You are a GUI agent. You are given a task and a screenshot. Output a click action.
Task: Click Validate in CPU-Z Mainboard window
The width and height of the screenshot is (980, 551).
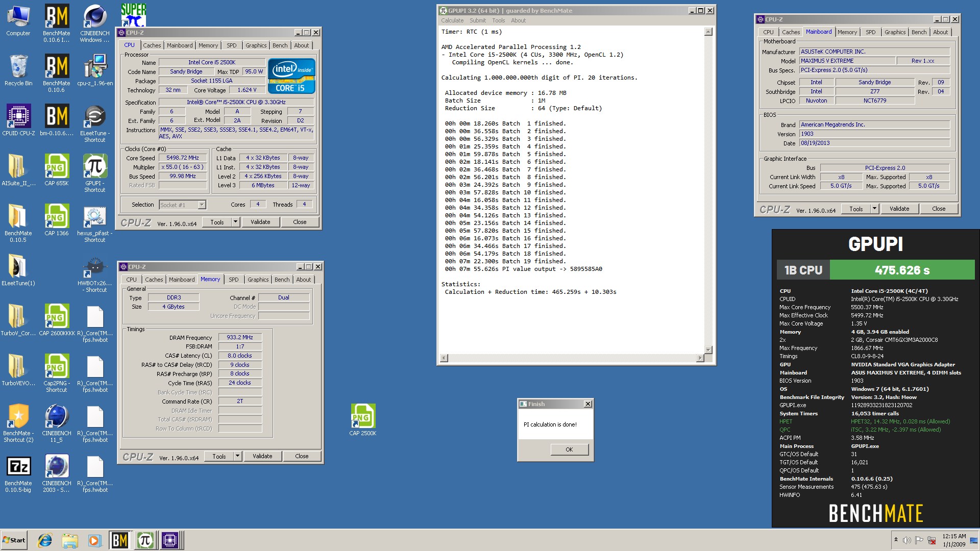[x=899, y=209]
